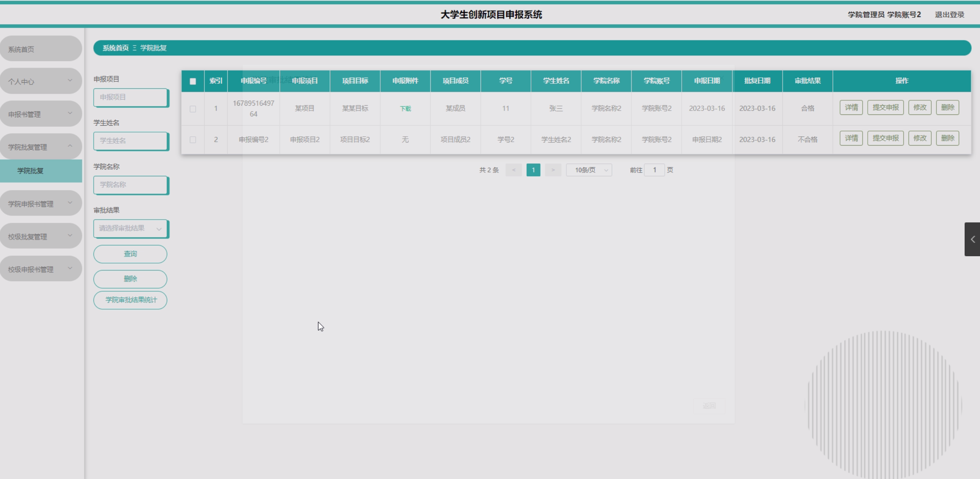
Task: Click 查询 search button
Action: (x=130, y=254)
